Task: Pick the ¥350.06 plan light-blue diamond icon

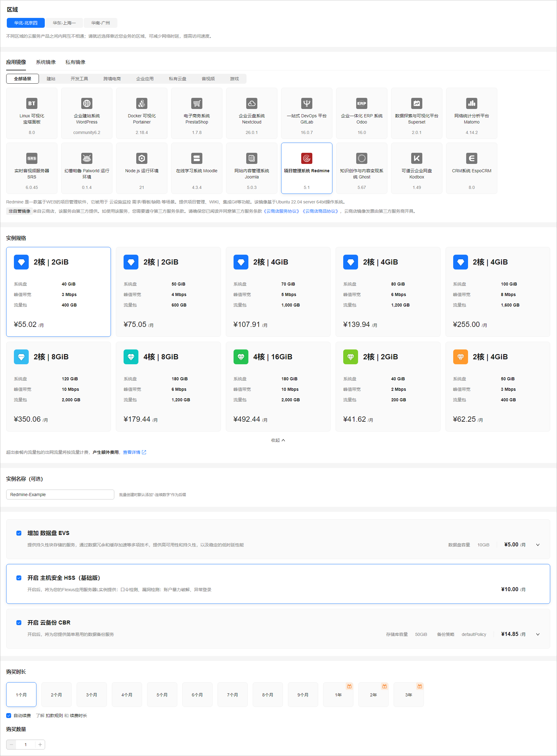Action: click(21, 357)
